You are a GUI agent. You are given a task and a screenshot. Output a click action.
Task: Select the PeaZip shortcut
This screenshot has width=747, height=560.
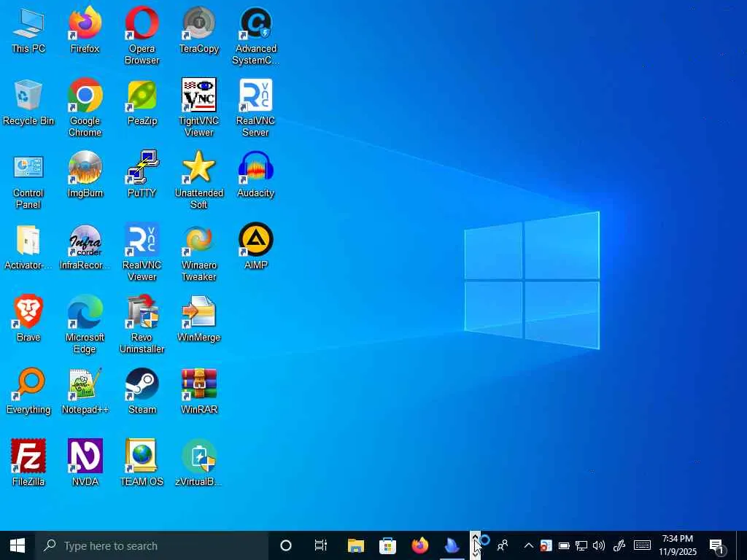point(142,103)
